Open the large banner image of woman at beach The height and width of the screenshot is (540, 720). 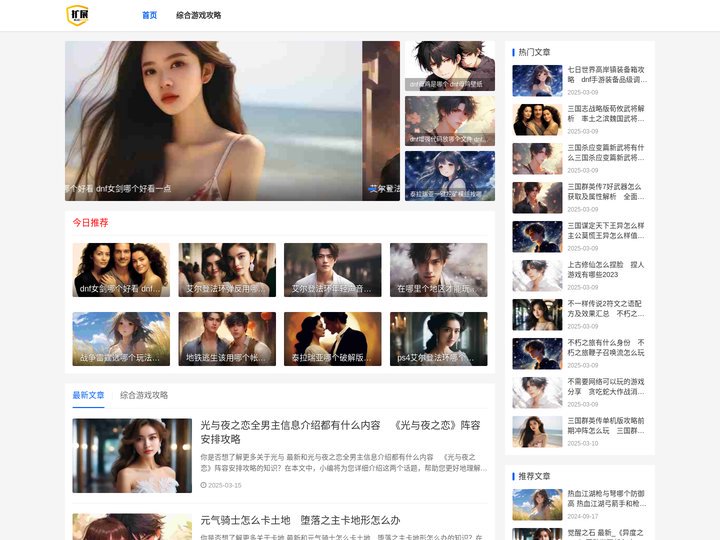pyautogui.click(x=213, y=121)
